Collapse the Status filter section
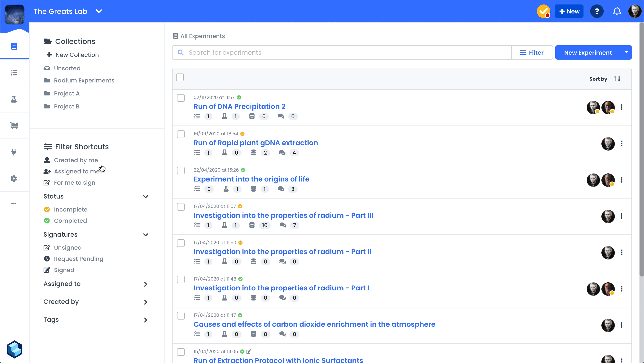The width and height of the screenshot is (644, 363). pyautogui.click(x=145, y=197)
